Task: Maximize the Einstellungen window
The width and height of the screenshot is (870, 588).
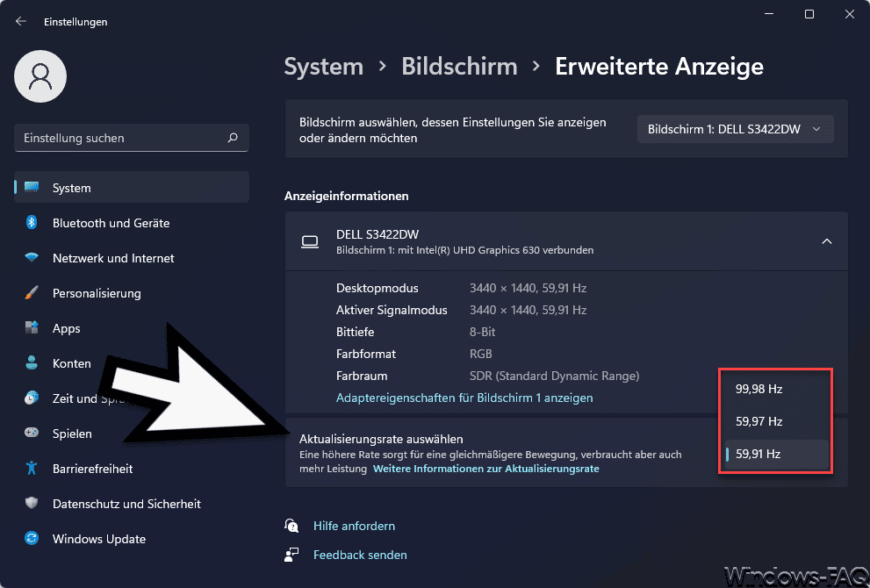Action: tap(809, 14)
